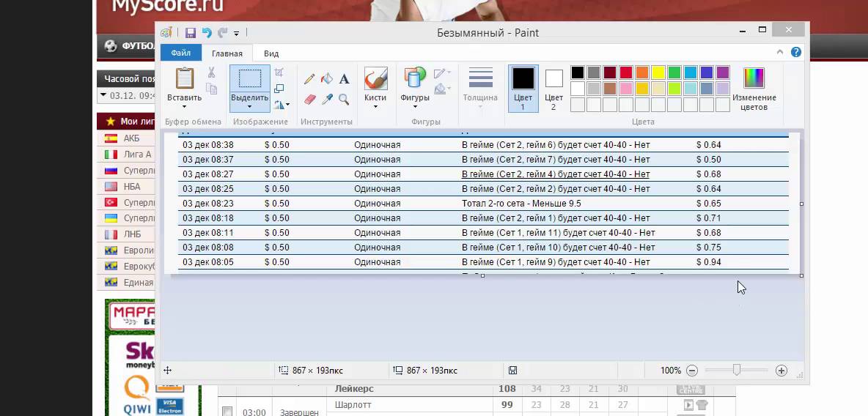
Task: Pick the yellow swatch in the palette
Action: [658, 73]
